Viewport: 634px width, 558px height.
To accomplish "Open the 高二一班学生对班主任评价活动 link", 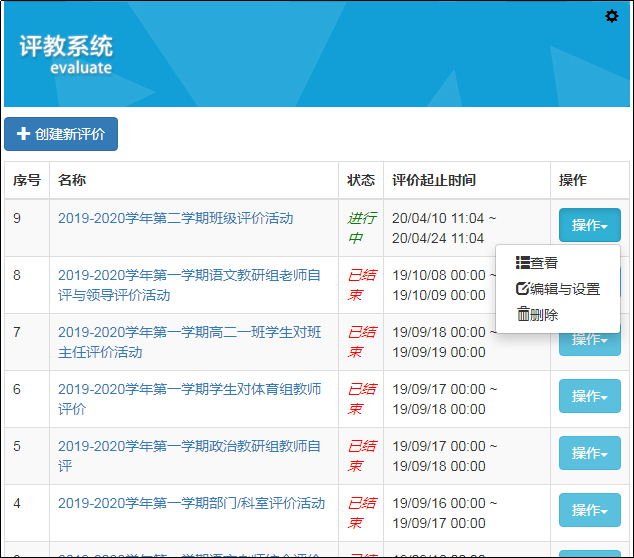I will coord(189,342).
